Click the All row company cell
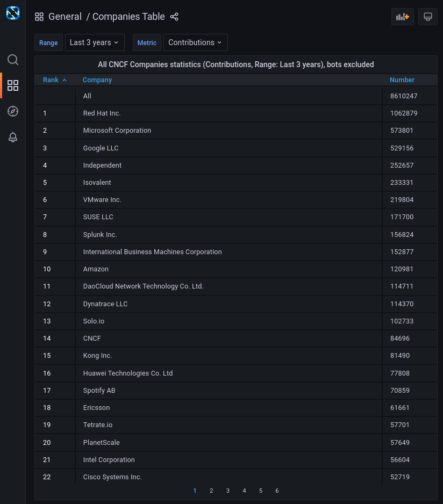 tap(228, 96)
